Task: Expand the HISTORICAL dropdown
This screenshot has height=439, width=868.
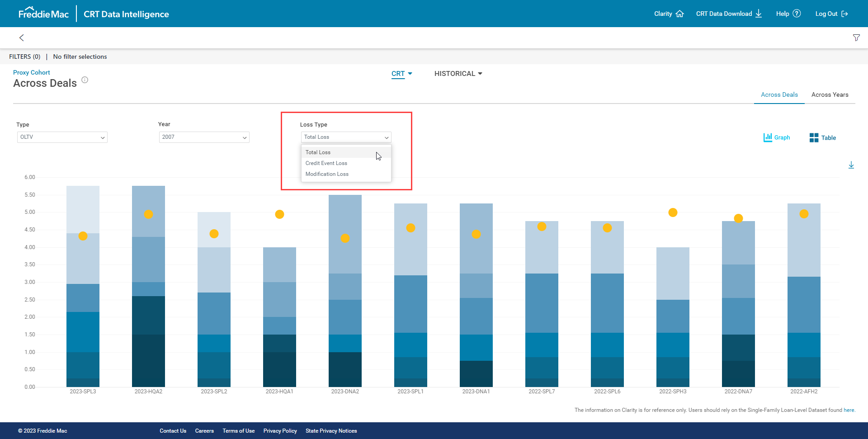Action: coord(458,74)
